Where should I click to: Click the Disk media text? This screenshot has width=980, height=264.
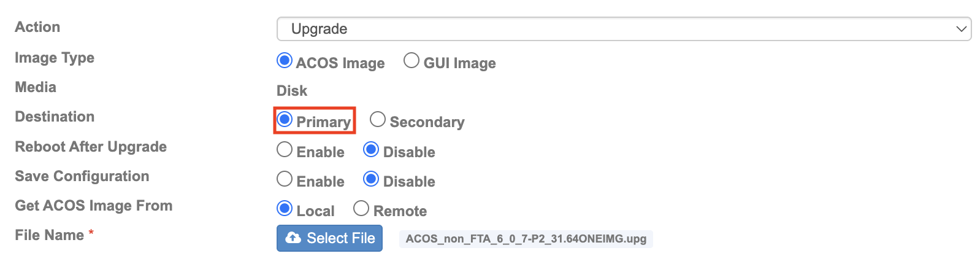pyautogui.click(x=292, y=91)
